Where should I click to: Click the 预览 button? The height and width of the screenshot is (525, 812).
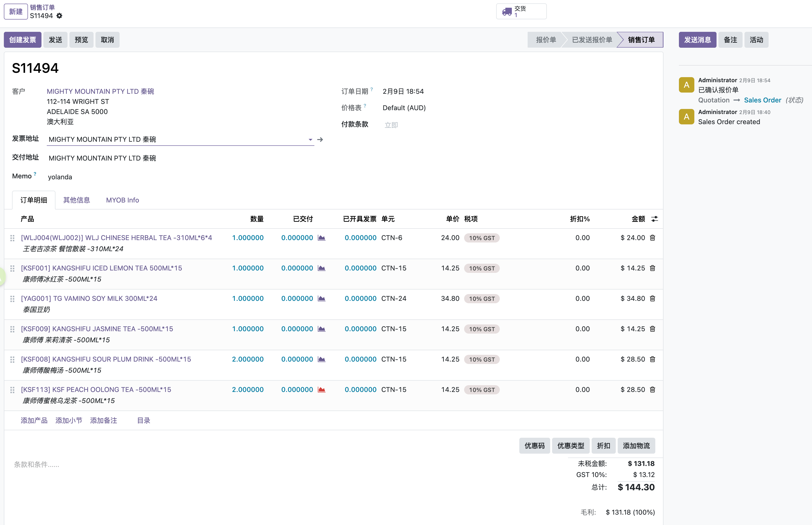coord(81,40)
